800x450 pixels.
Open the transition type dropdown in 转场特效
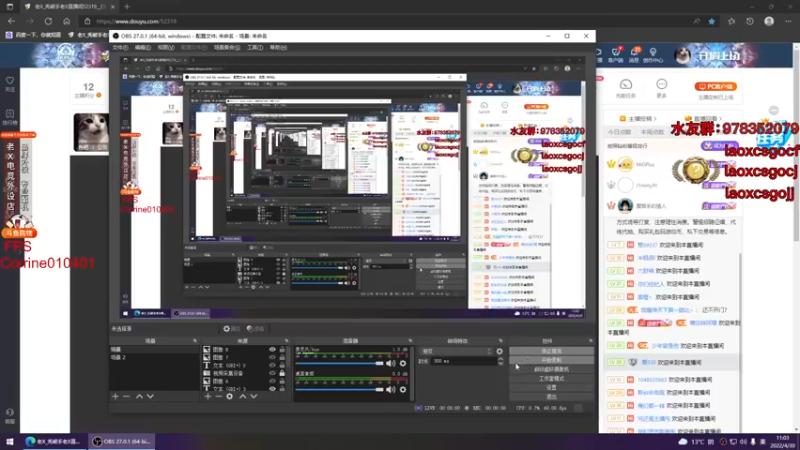(x=456, y=351)
